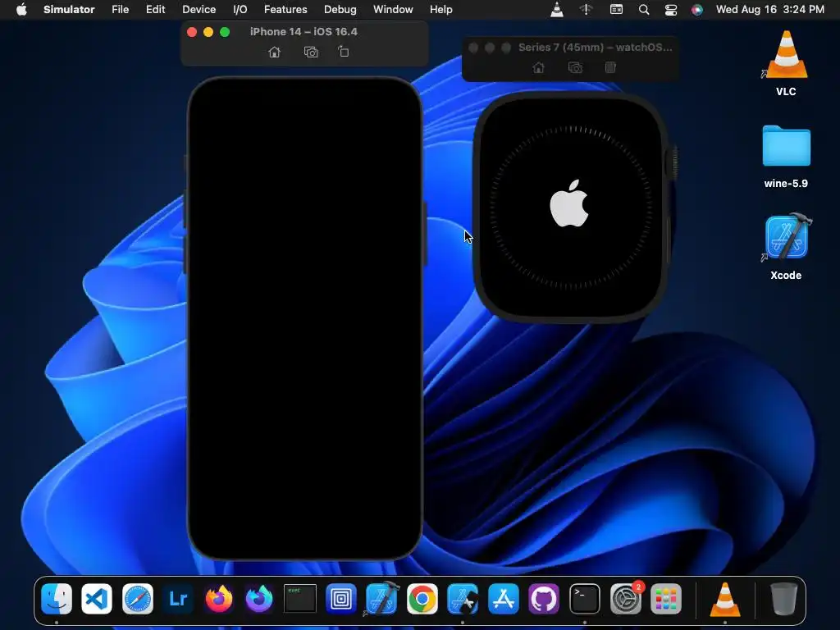Rotate the iPhone 14 simulator device
The height and width of the screenshot is (630, 840).
click(x=344, y=52)
